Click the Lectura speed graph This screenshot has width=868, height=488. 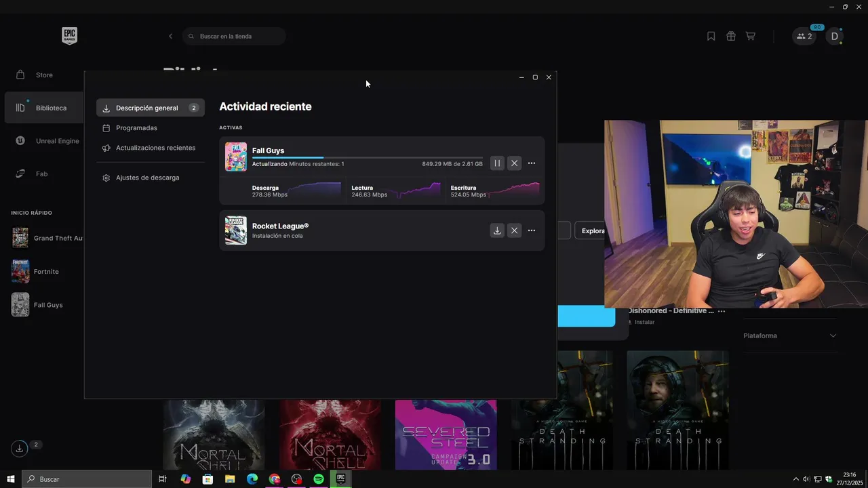click(415, 190)
